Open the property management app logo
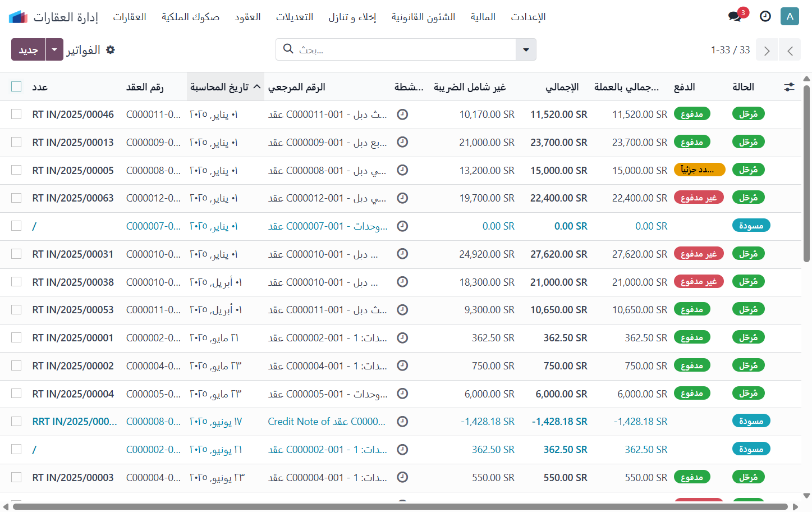The height and width of the screenshot is (512, 812). click(x=19, y=17)
